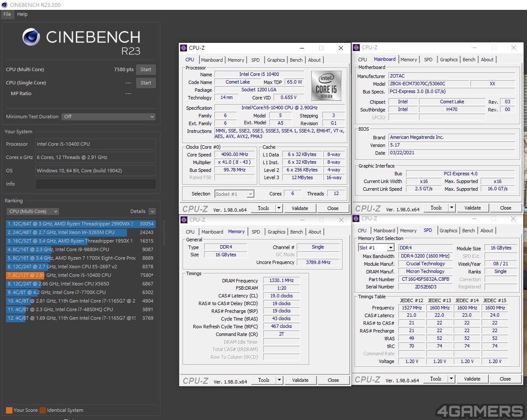Select the Xeon CPU X5650 ranking row
527x420 pixels.
tap(81, 284)
